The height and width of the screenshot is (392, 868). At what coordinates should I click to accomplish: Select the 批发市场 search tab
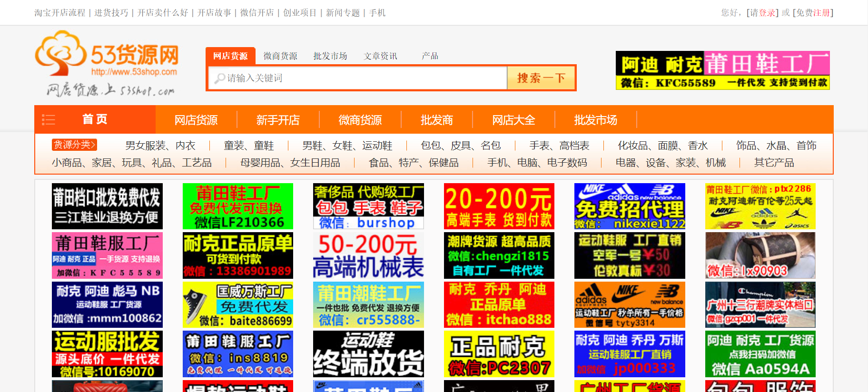(x=330, y=56)
